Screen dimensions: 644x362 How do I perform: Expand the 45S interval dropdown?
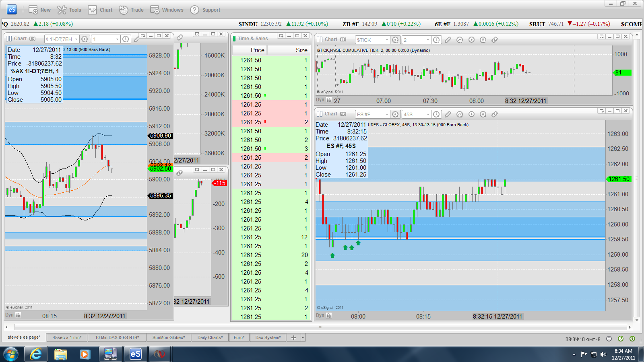click(428, 114)
